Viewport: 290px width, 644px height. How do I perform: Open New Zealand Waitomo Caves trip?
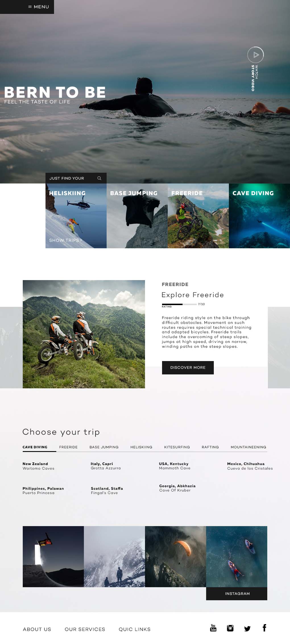tap(38, 466)
